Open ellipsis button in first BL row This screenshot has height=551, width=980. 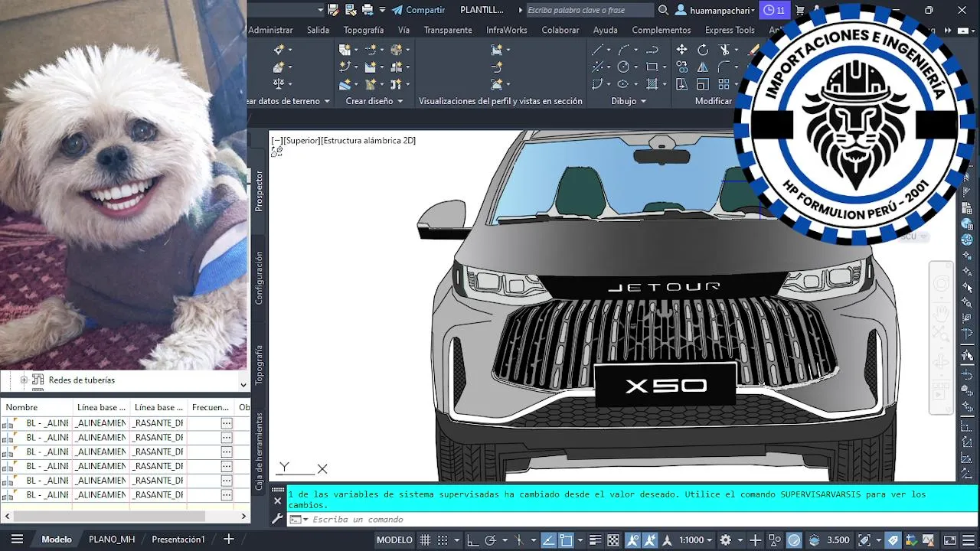coord(226,423)
